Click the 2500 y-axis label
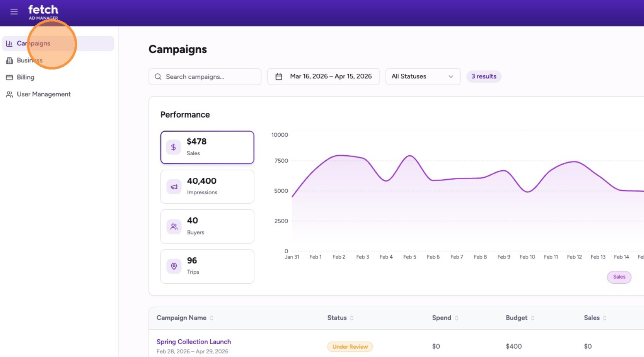The image size is (644, 357). coord(281,221)
